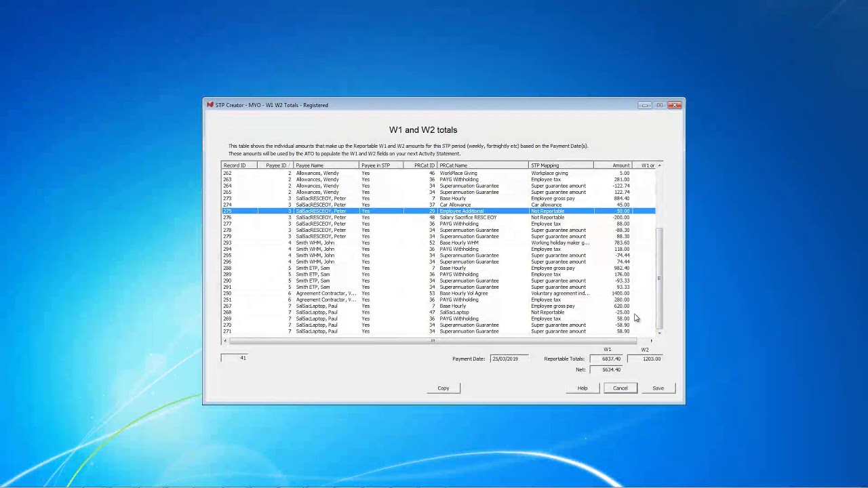Sort by the PRCat ID column header
Screen dimensions: 868x488
[x=420, y=165]
